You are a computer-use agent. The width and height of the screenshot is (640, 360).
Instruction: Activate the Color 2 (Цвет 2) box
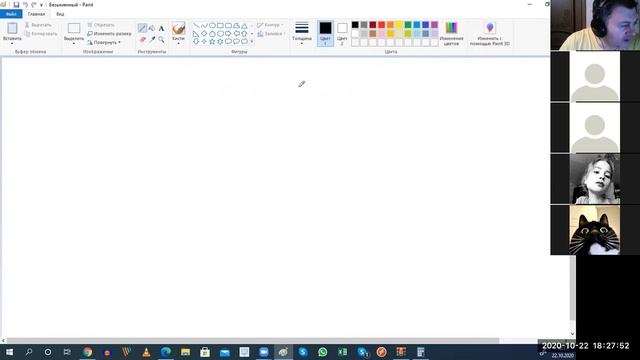point(342,33)
